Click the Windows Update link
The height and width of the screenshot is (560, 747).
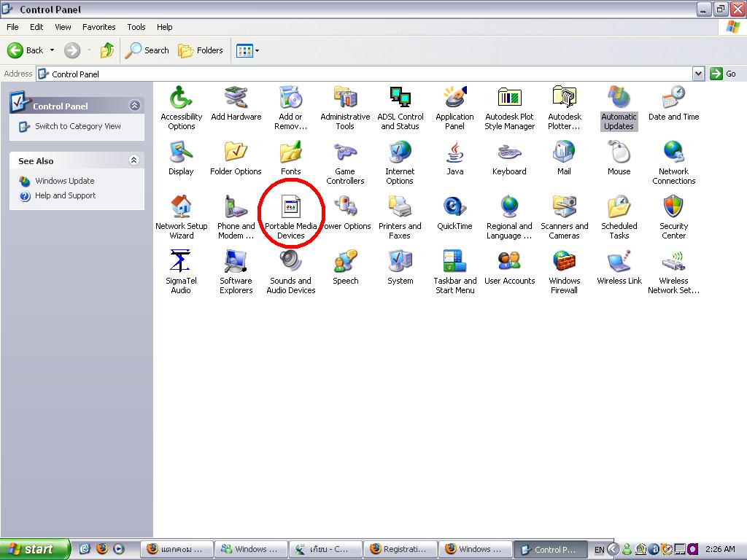65,181
